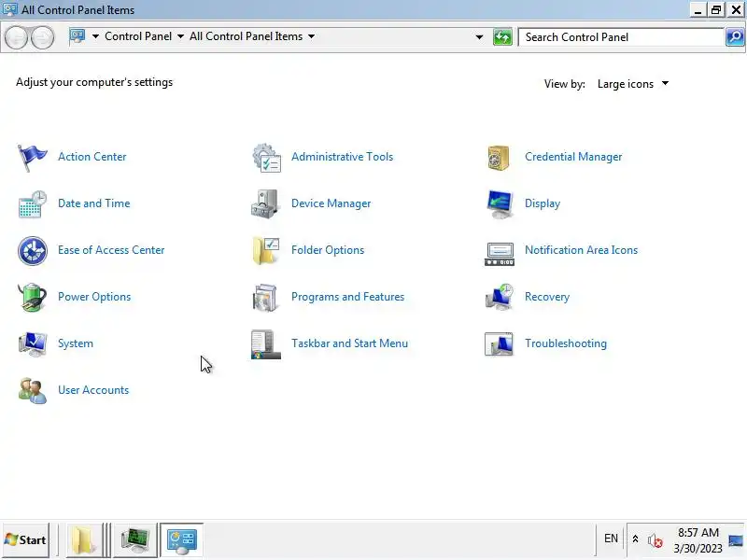747x560 pixels.
Task: Expand the dropdown after Control Panel breadcrumb
Action: [180, 36]
